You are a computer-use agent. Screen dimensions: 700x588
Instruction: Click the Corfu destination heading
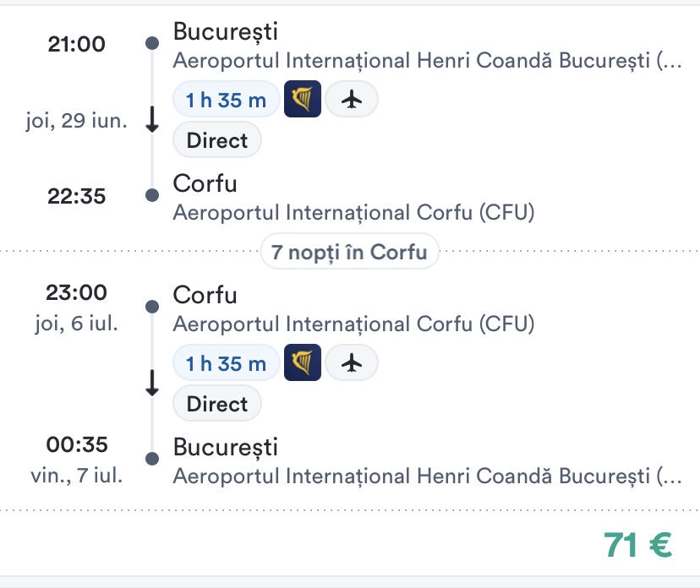(x=205, y=183)
